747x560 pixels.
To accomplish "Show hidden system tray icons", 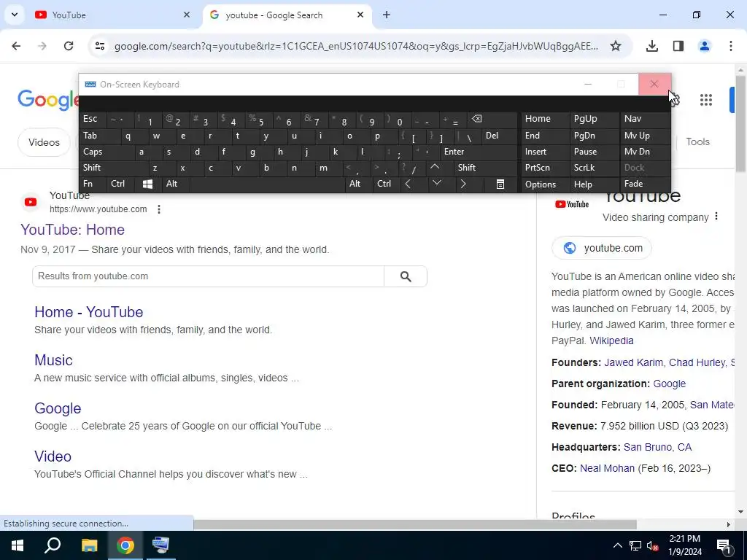I will click(617, 545).
